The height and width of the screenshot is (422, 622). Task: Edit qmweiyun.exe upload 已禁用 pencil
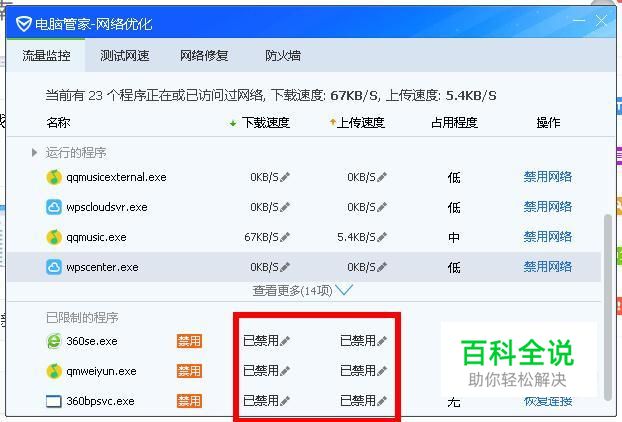[x=382, y=371]
